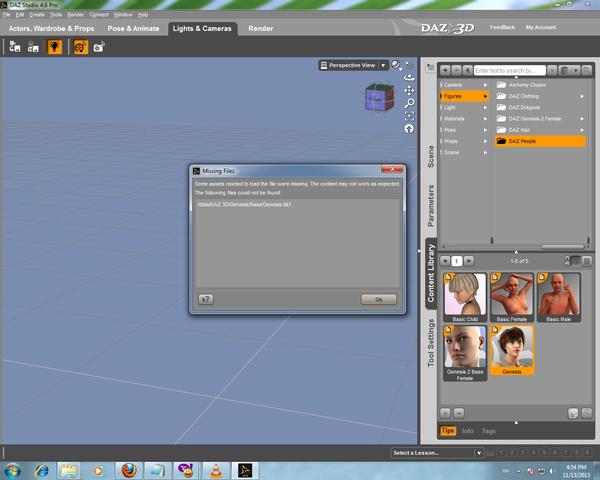The height and width of the screenshot is (480, 600).
Task: Open the Parameters side pane tab
Action: tap(431, 206)
